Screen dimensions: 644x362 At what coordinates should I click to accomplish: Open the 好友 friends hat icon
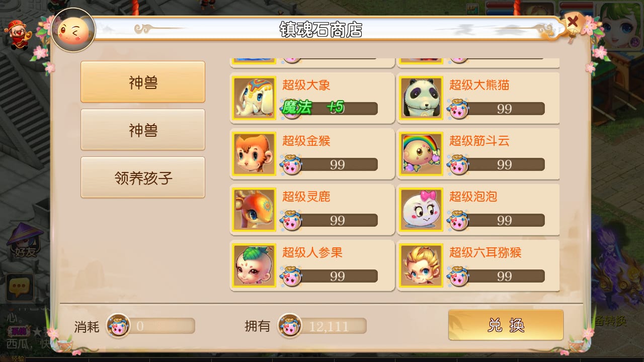pos(25,241)
